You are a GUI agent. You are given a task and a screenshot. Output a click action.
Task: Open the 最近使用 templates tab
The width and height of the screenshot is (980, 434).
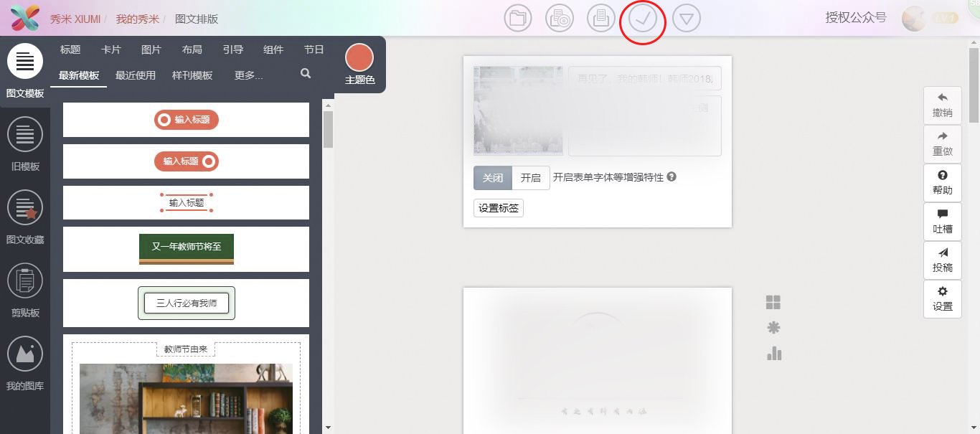[x=136, y=75]
